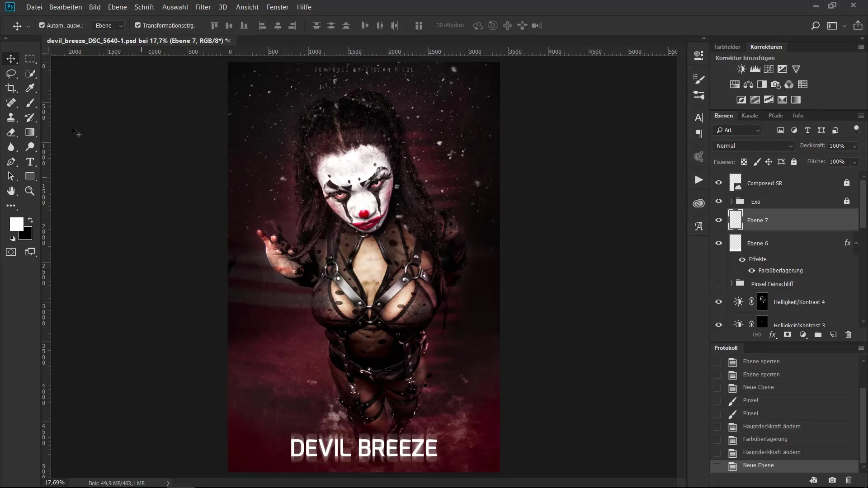This screenshot has width=868, height=488.
Task: Open the Ebene auto-select dropdown
Action: (108, 26)
